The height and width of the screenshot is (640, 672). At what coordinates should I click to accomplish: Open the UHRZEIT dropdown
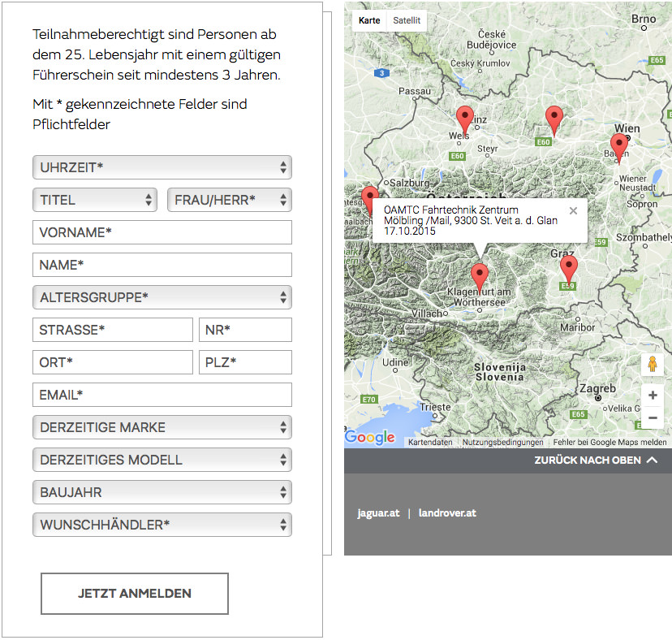point(162,167)
